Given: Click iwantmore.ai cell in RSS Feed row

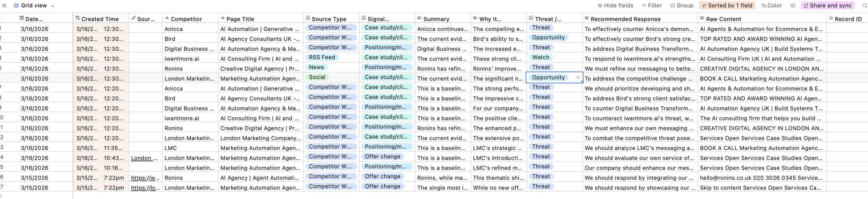Looking at the screenshot, I should click(190, 59).
